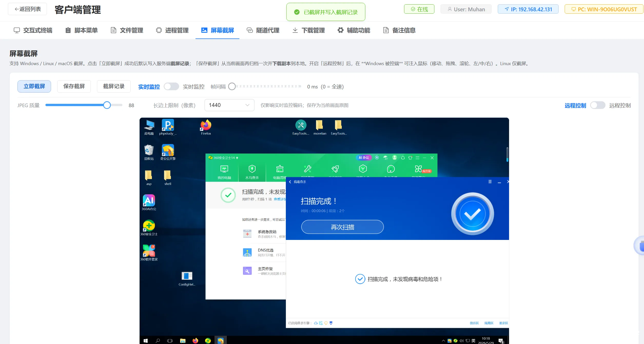Click the IP: 192.168.42.131 tag

coord(528,9)
